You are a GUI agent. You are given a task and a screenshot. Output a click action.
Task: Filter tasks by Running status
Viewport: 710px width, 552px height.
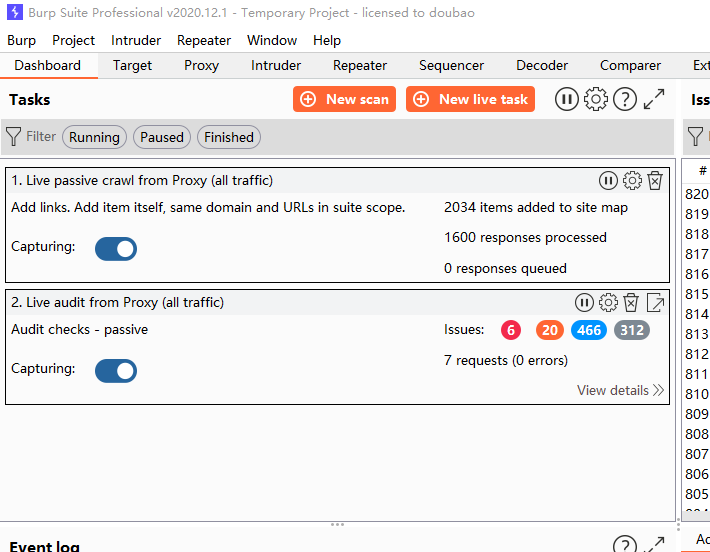(x=94, y=137)
